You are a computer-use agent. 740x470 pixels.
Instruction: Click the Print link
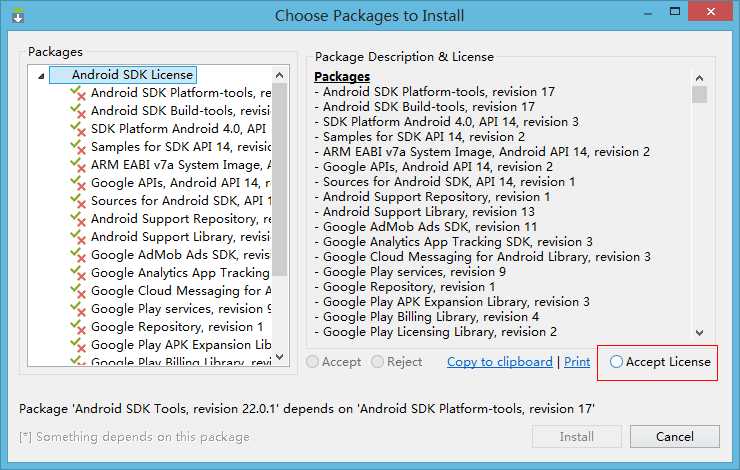[x=577, y=362]
